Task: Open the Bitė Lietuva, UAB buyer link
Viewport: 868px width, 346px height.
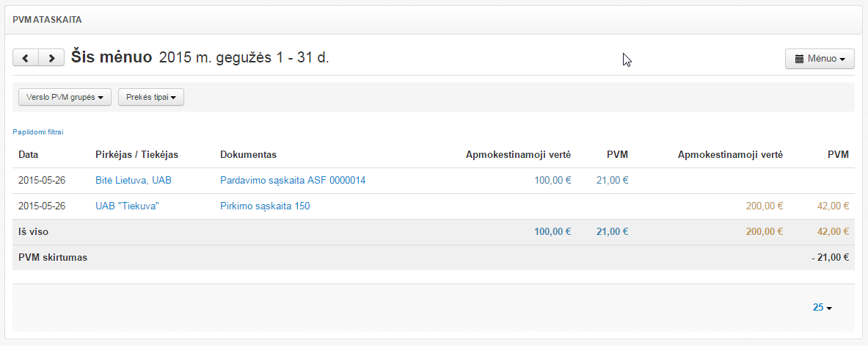Action: pyautogui.click(x=134, y=180)
